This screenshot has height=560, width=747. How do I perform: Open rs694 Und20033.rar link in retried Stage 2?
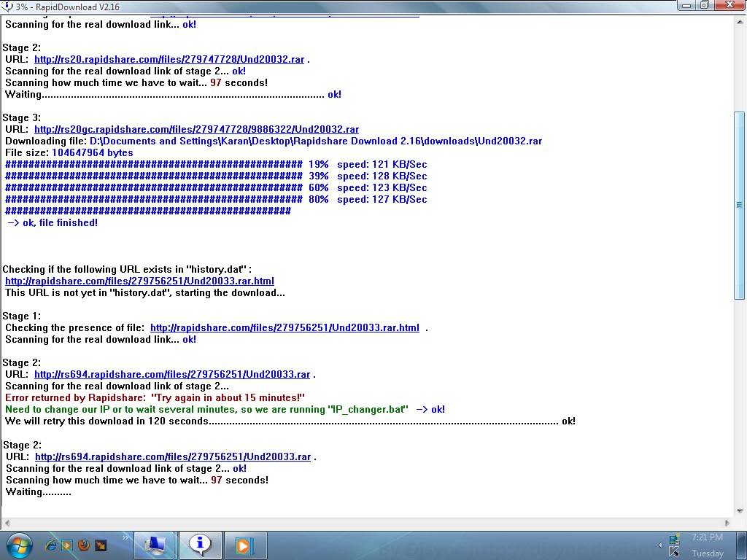tap(173, 457)
